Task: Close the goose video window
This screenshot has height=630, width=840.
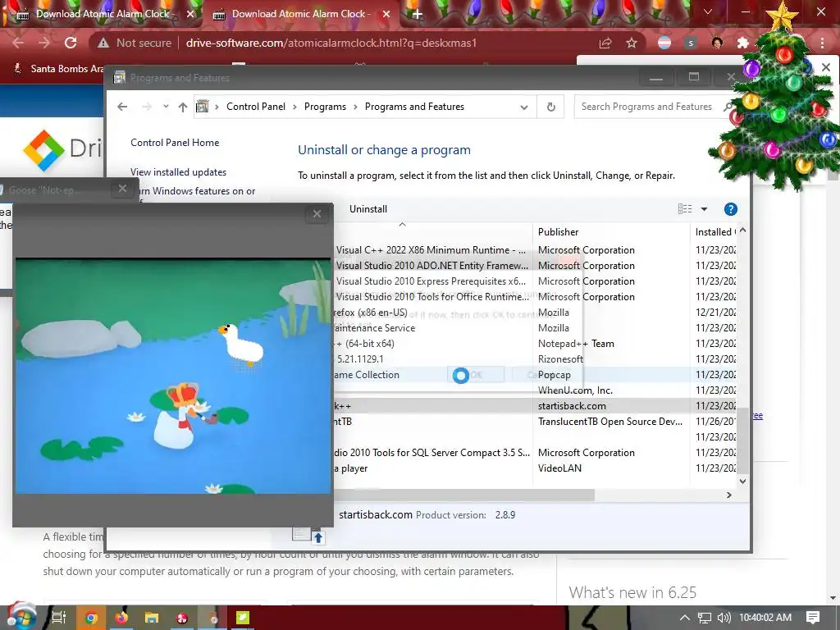Action: click(317, 214)
